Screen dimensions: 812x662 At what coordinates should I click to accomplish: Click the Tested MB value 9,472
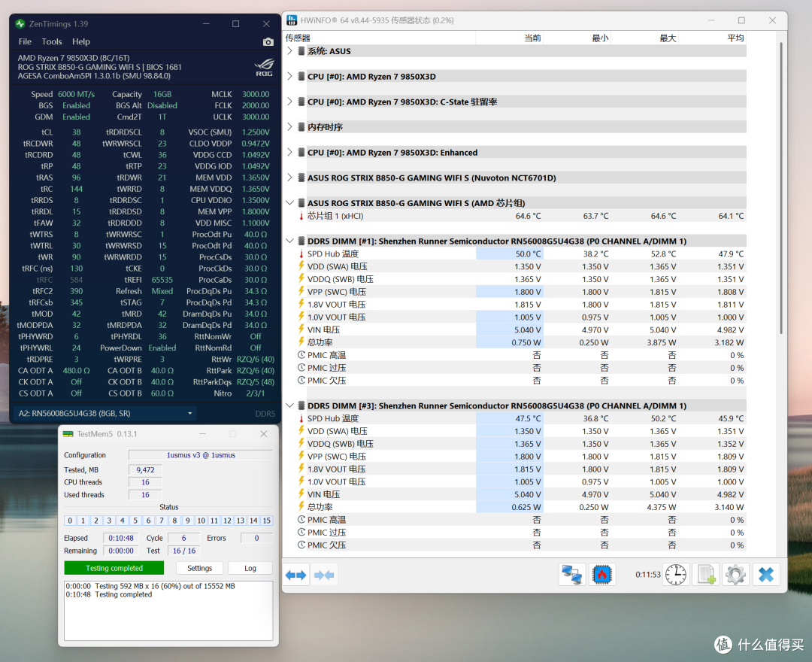[145, 470]
